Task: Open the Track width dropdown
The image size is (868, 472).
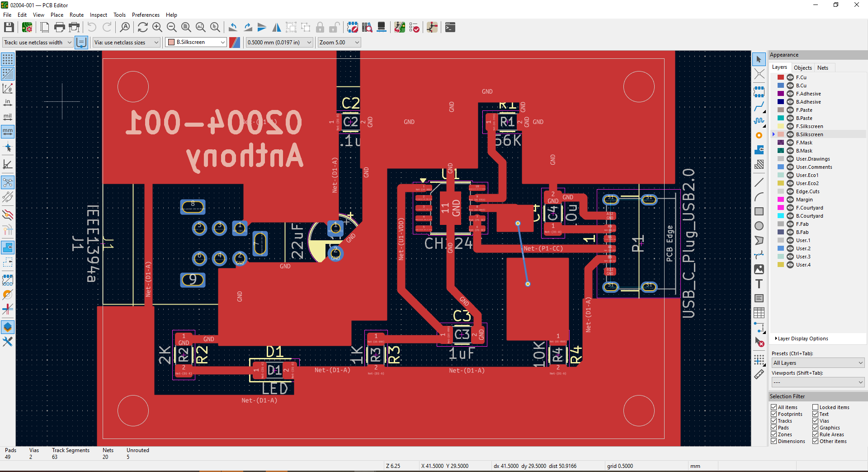Action: coord(38,43)
